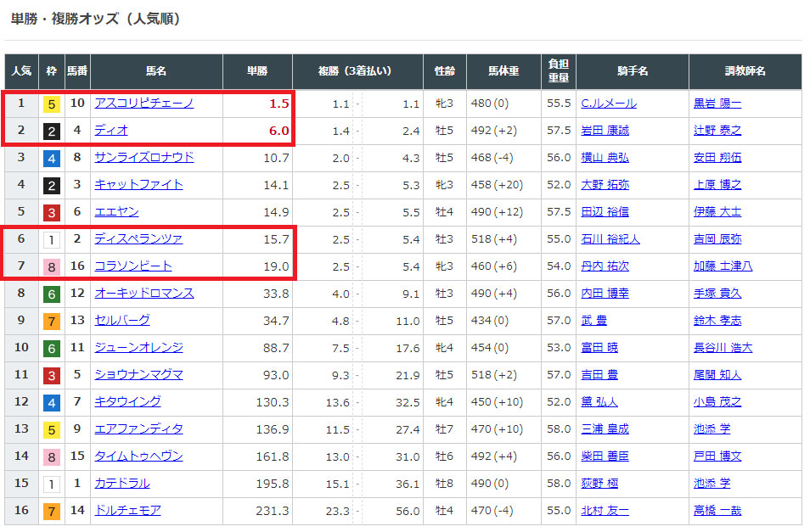The width and height of the screenshot is (810, 532).
Task: Click pink frame 8 badge beside コラソンビート
Action: pos(52,266)
